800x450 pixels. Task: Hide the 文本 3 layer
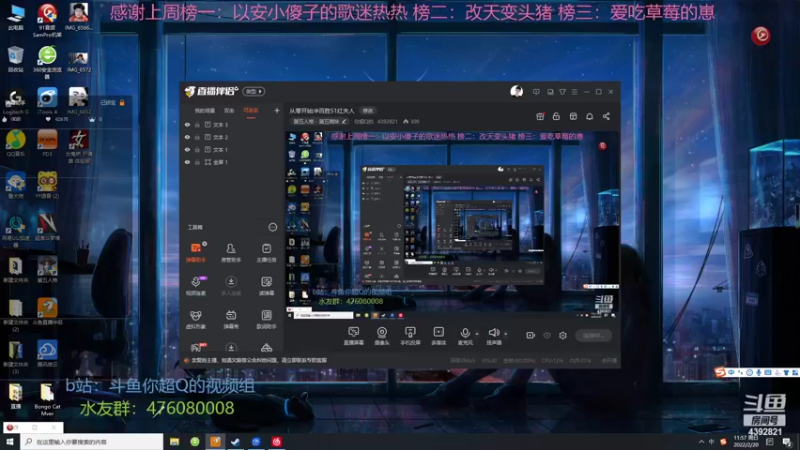click(x=187, y=124)
